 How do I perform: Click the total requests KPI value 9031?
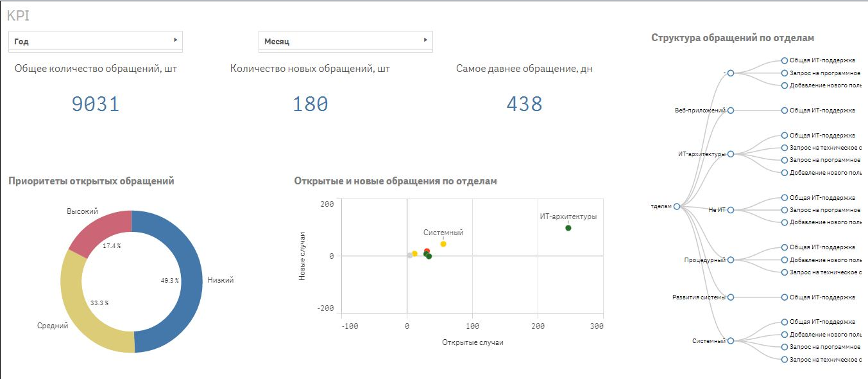click(96, 104)
